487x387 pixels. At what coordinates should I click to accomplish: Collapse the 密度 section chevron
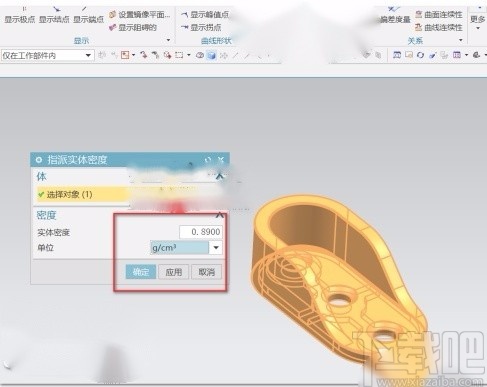point(219,215)
